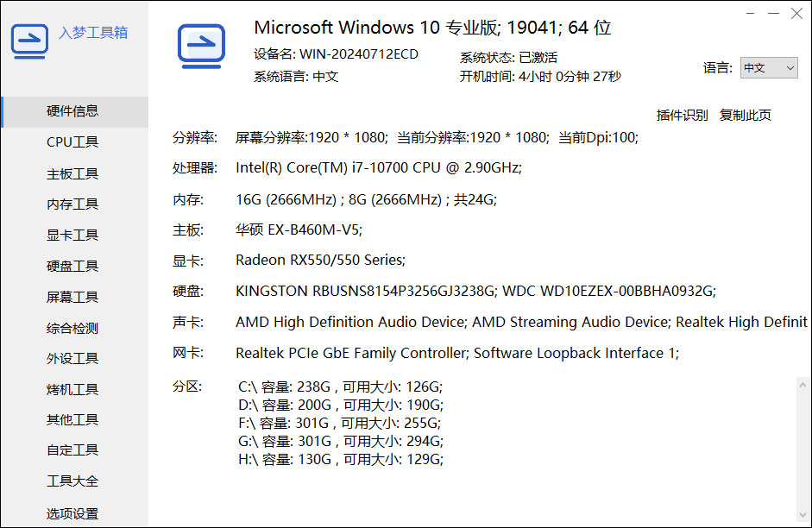Open 屏幕工具 page

tap(72, 297)
